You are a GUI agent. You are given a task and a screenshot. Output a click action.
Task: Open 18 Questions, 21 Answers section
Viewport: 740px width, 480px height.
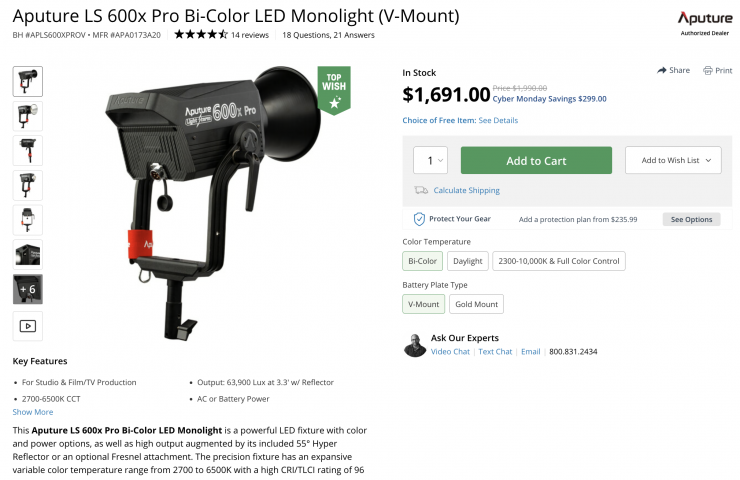pyautogui.click(x=329, y=35)
